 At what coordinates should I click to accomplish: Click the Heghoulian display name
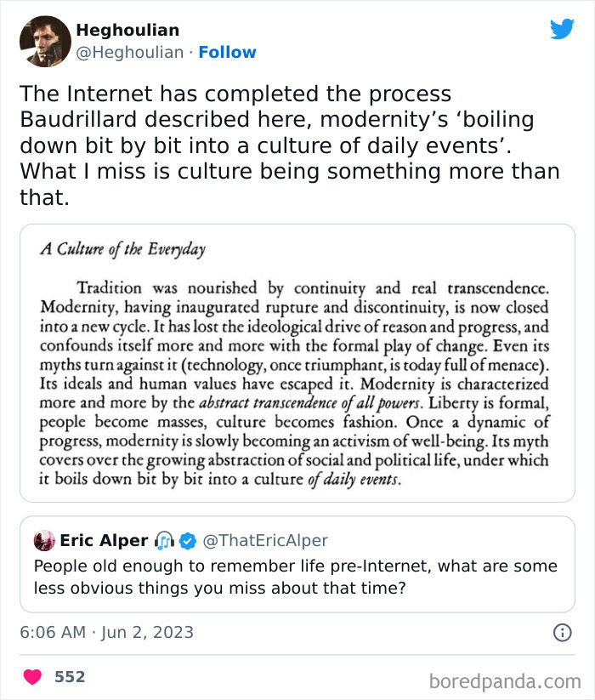127,31
